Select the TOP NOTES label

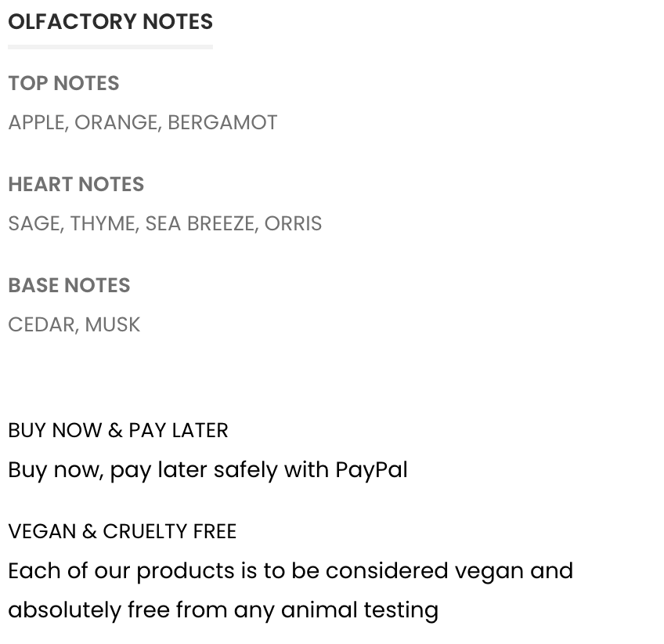tap(63, 83)
